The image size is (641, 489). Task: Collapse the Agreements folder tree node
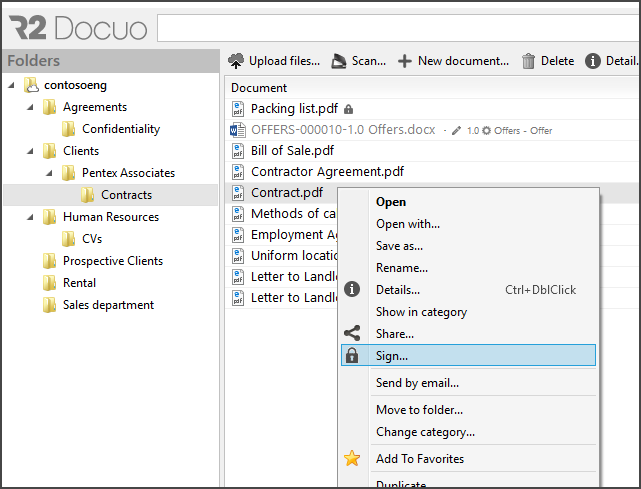(31, 107)
